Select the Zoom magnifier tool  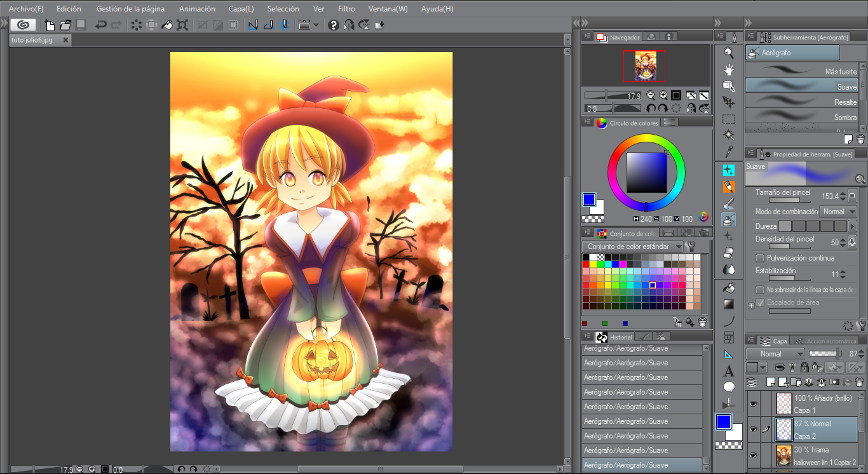tap(729, 53)
